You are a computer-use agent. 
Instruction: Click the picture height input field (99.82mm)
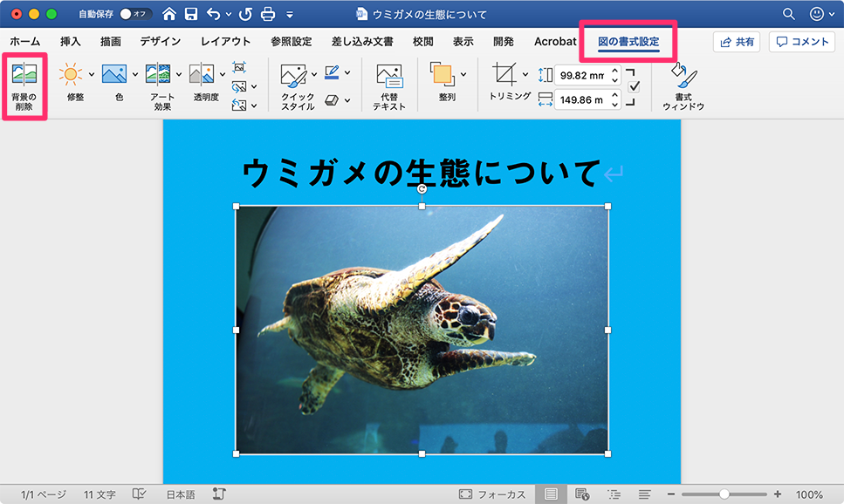[x=585, y=77]
